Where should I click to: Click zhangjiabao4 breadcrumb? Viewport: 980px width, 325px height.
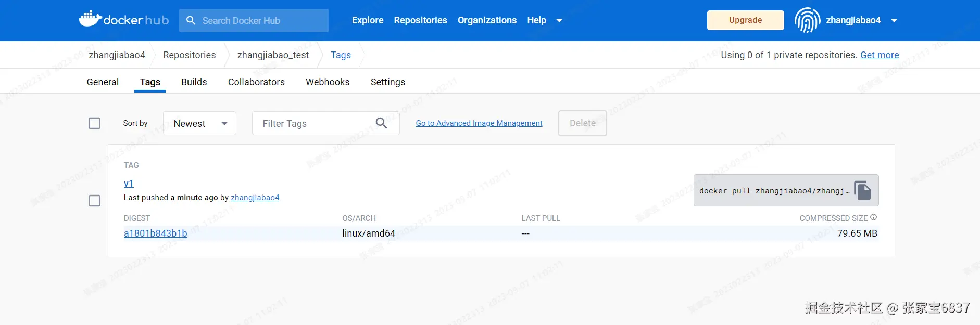pyautogui.click(x=117, y=55)
